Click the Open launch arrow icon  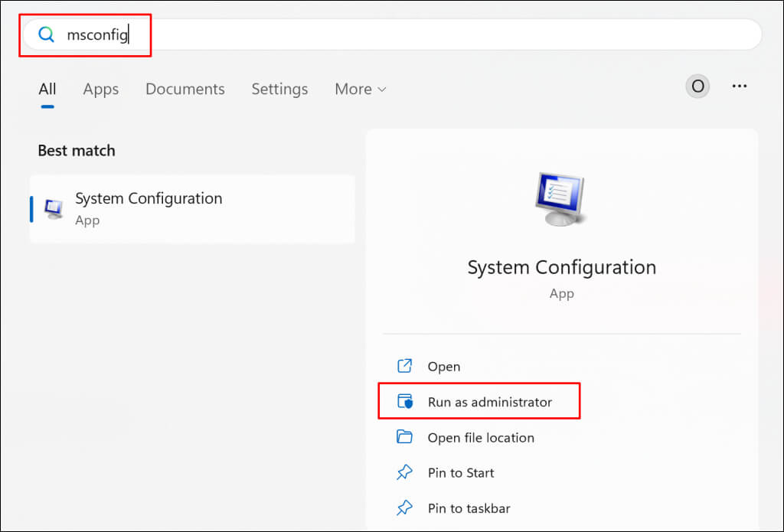pyautogui.click(x=404, y=367)
